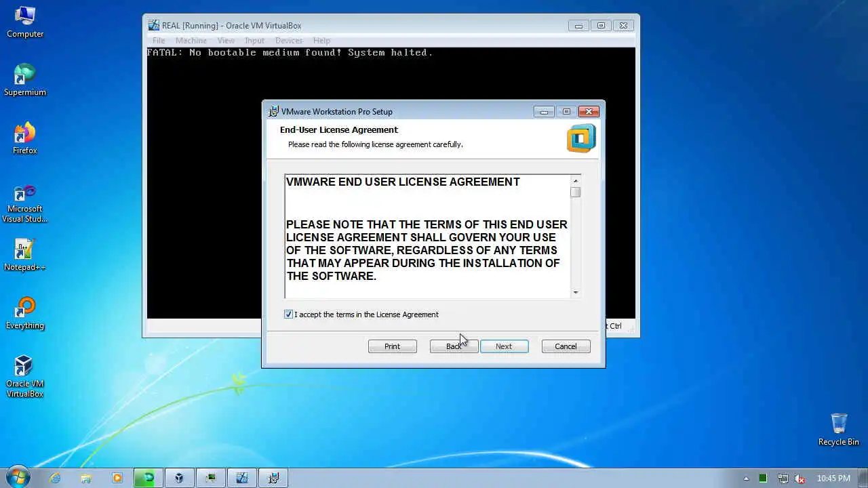The image size is (868, 488).
Task: Open the network tray icon
Action: tap(783, 479)
